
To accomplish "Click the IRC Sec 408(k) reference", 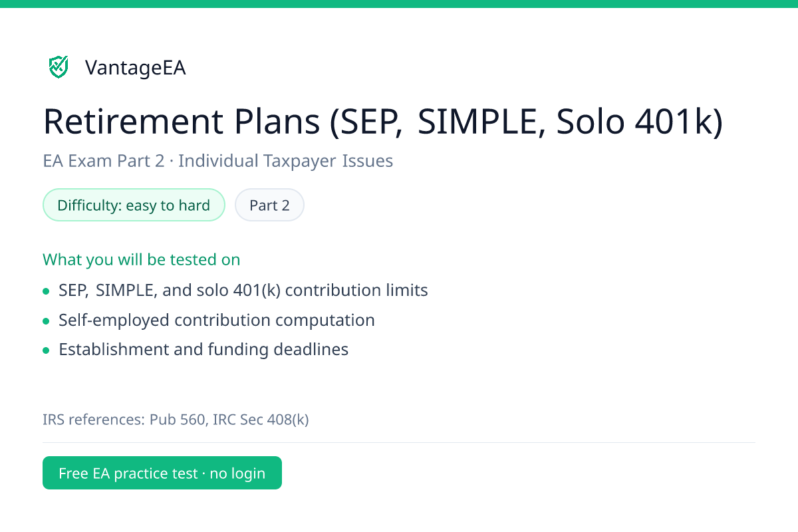I will 261,420.
